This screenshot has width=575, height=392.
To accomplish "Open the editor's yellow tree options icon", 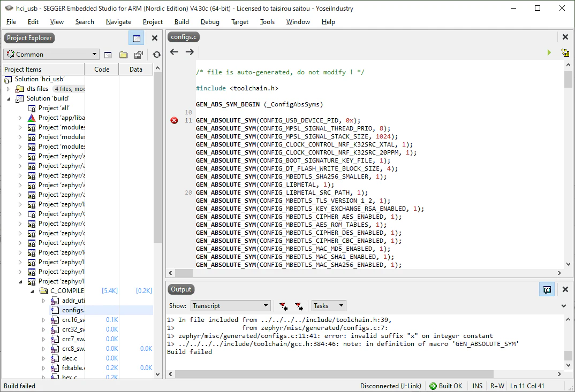I will (565, 52).
